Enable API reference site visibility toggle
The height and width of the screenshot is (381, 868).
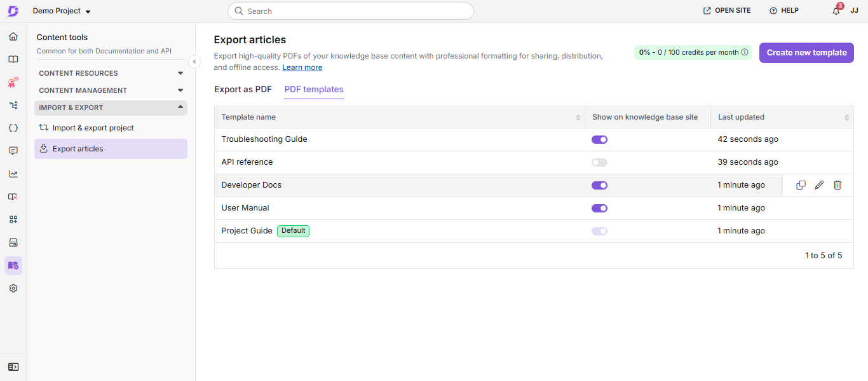[599, 162]
